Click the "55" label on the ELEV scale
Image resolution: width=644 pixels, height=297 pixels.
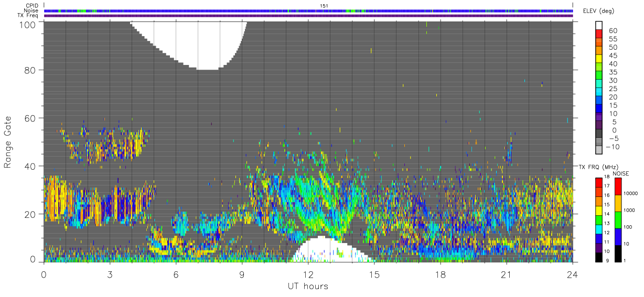[x=612, y=39]
